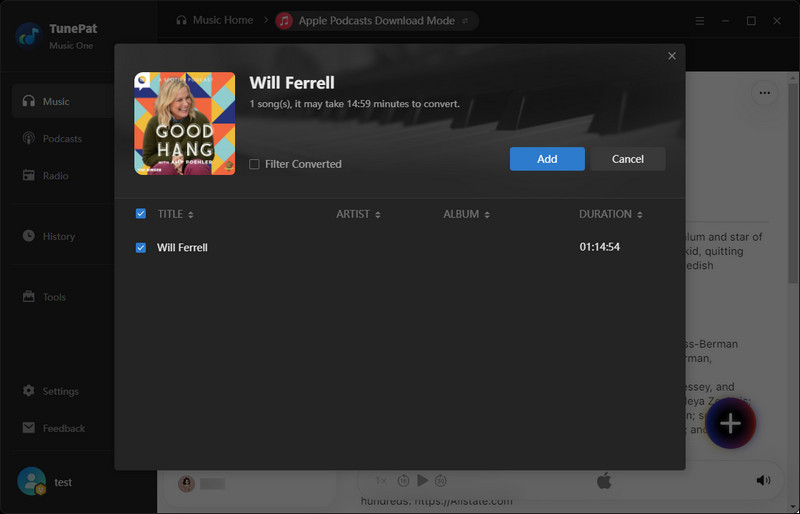Click the Cancel button in dialog

pyautogui.click(x=628, y=159)
